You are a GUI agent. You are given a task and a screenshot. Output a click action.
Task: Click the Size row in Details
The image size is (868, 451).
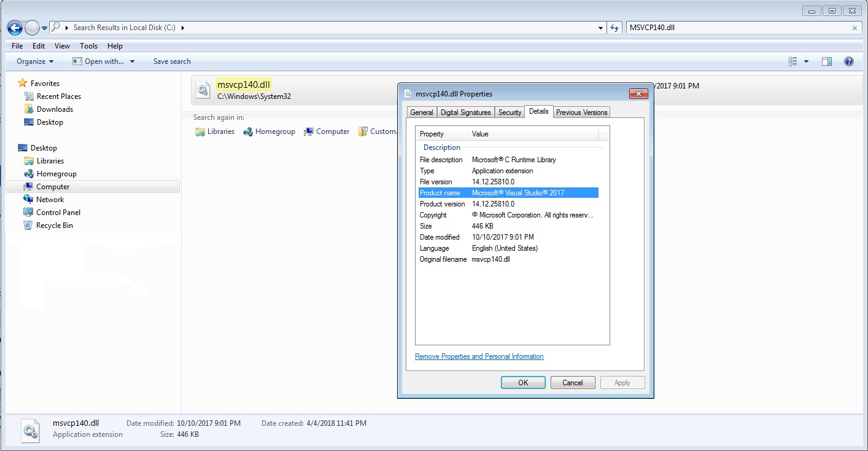tap(508, 226)
